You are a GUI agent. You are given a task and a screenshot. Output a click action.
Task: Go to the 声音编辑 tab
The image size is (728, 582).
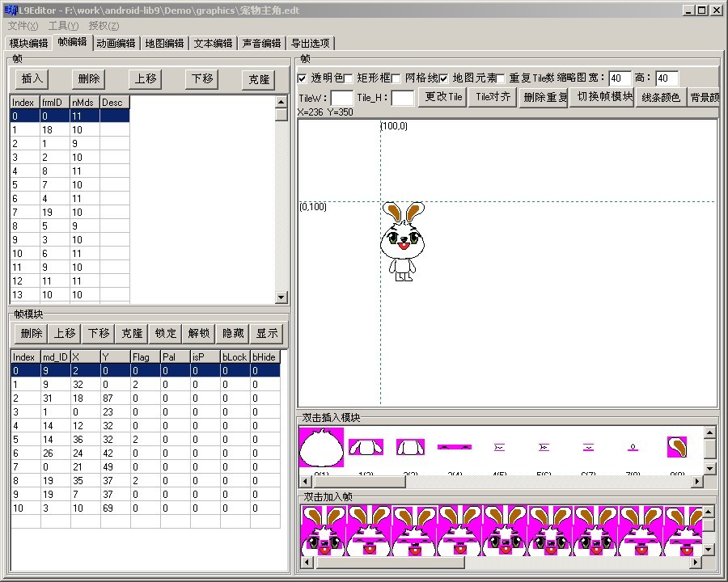point(261,43)
